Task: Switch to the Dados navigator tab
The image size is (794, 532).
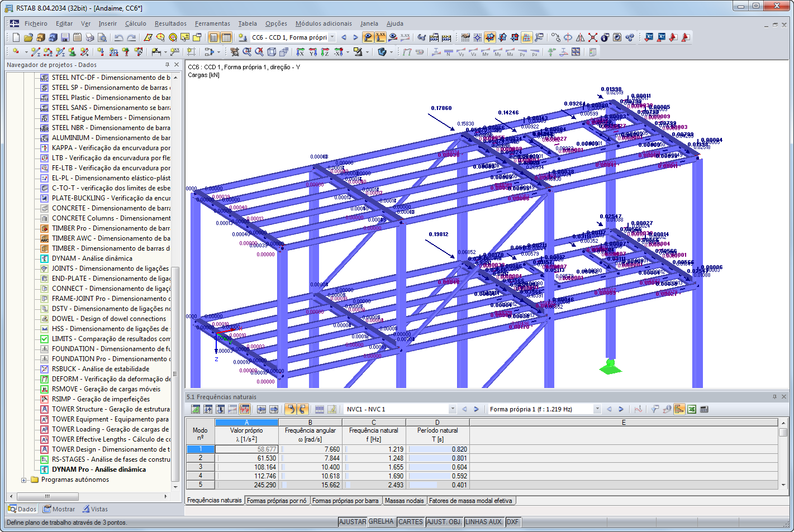Action: pos(22,509)
